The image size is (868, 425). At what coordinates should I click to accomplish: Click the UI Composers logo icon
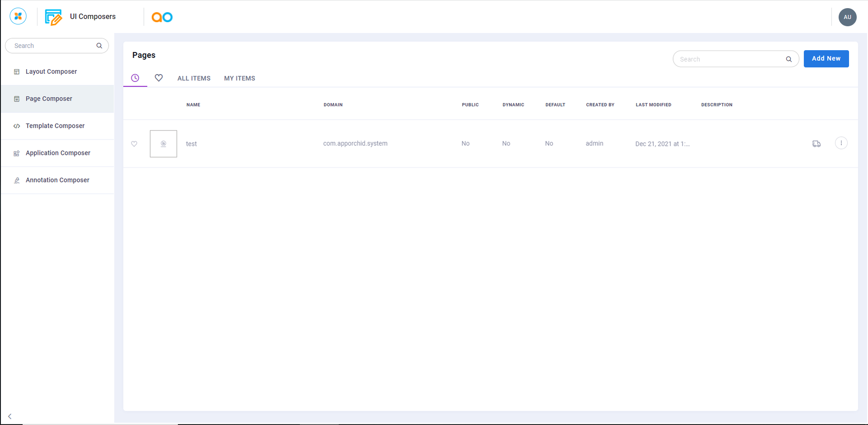click(x=53, y=17)
